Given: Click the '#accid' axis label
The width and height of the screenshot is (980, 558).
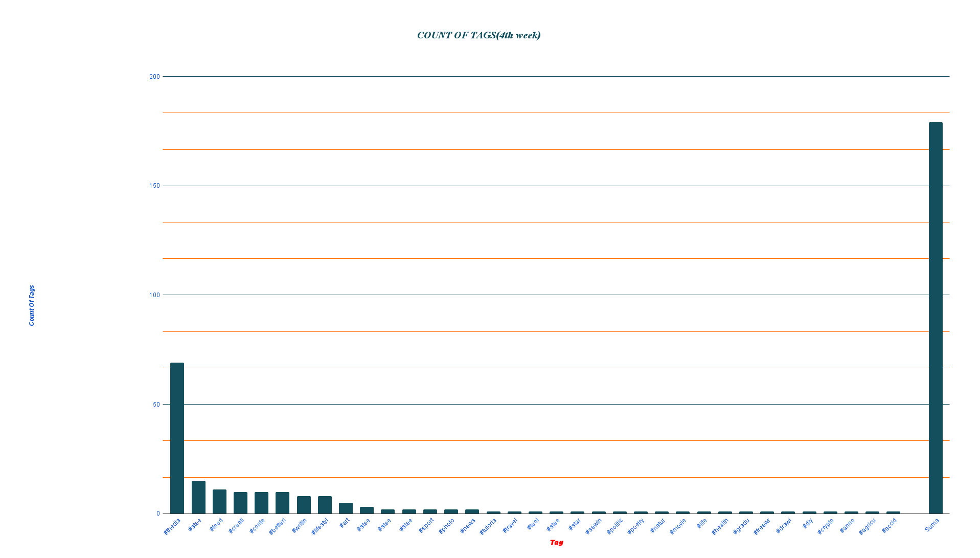Looking at the screenshot, I should pos(890,526).
